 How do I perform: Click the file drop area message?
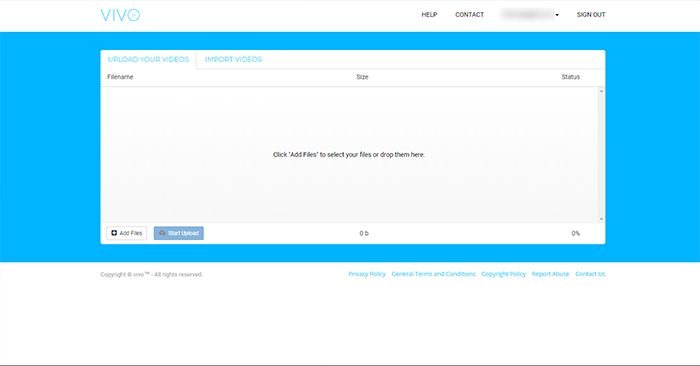point(349,154)
